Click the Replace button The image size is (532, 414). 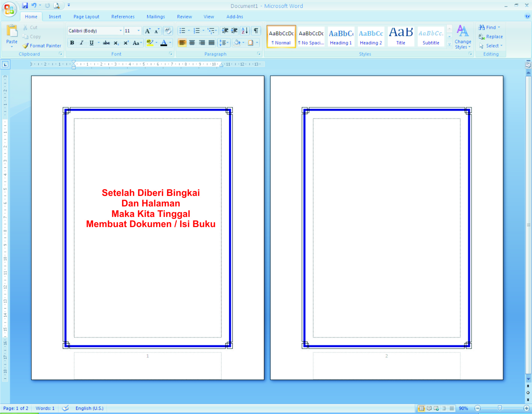click(491, 37)
